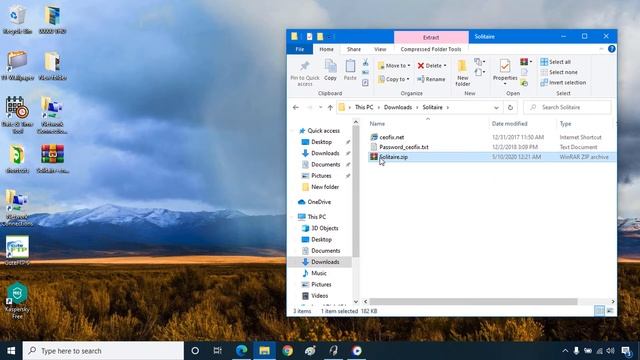Select the Password_ceofix.txt file

point(404,147)
